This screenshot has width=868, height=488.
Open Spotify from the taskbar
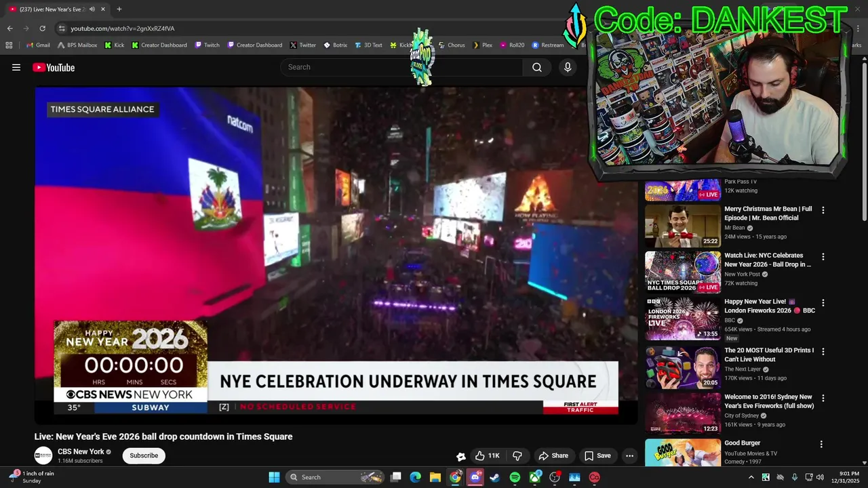(515, 477)
